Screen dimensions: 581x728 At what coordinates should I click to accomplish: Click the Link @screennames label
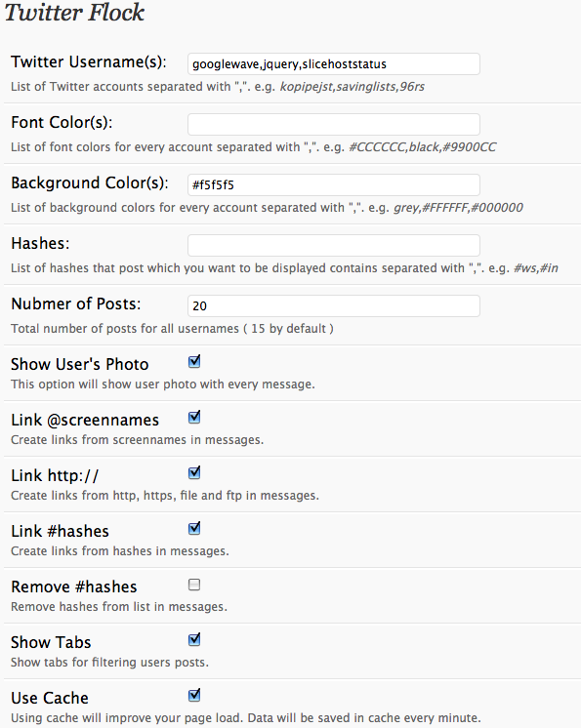click(85, 421)
